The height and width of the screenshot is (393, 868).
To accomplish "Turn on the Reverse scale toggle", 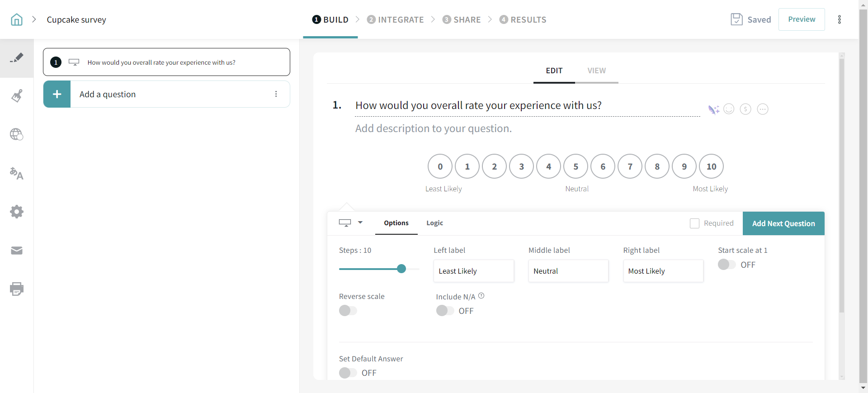I will [348, 311].
